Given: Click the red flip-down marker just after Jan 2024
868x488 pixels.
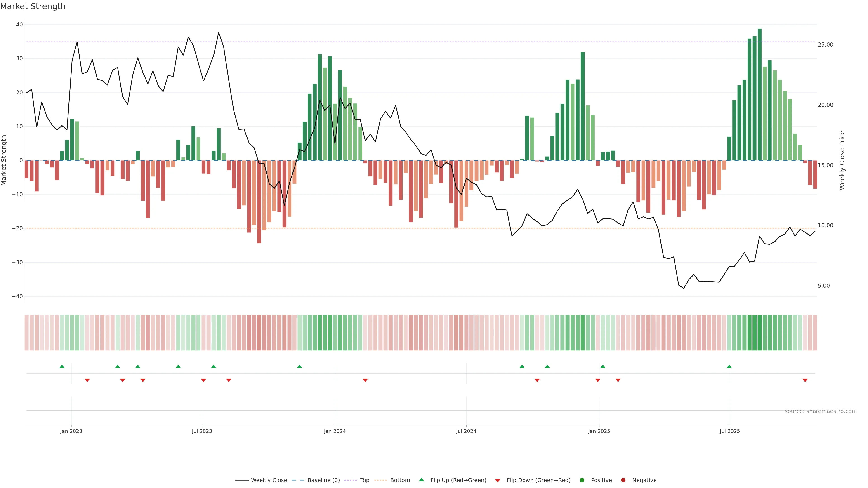Looking at the screenshot, I should (365, 380).
